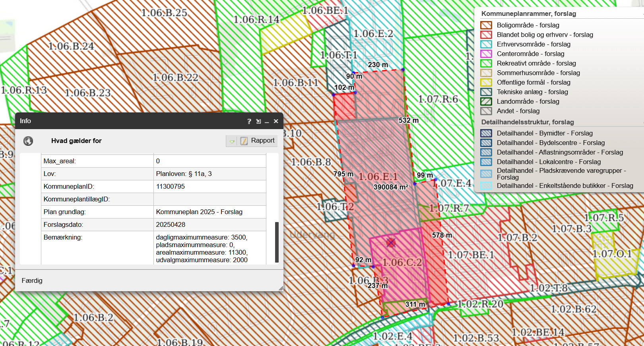Close the Info window
Viewport: 644px width, 346px height.
click(x=276, y=121)
